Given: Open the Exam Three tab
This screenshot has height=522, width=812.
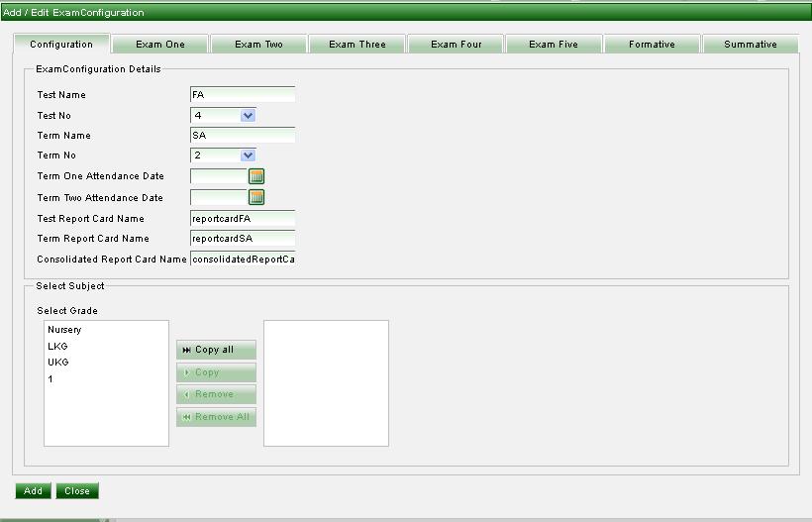Looking at the screenshot, I should pyautogui.click(x=356, y=45).
